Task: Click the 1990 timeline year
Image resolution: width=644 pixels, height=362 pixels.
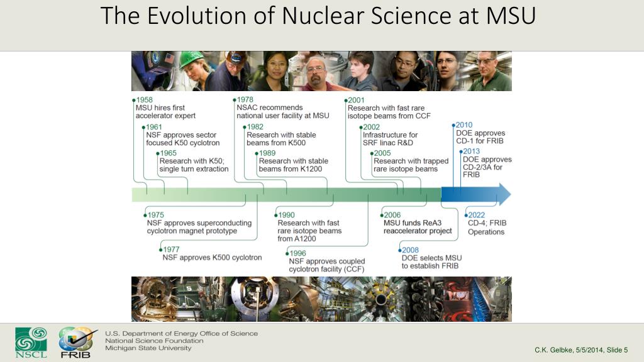Action: 286,215
